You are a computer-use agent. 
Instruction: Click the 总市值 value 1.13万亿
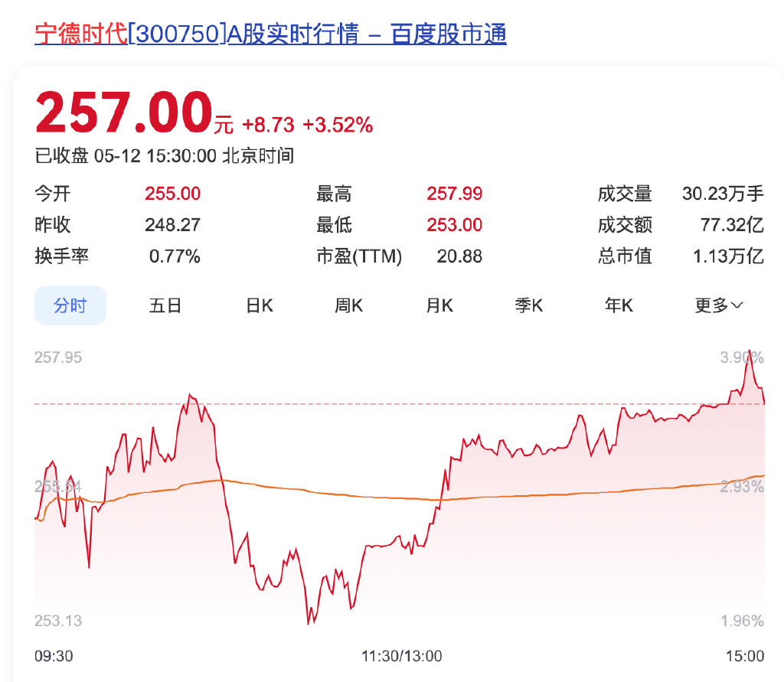729,256
